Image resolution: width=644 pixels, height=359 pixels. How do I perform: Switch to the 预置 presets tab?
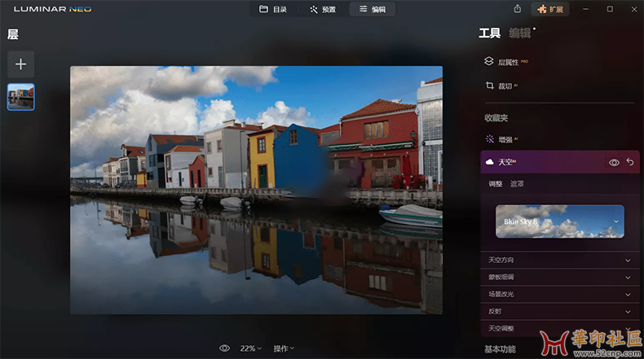click(x=322, y=9)
